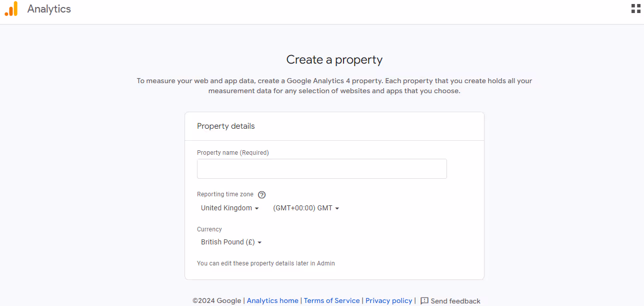Click 'You can edit these property details' note

tap(266, 263)
